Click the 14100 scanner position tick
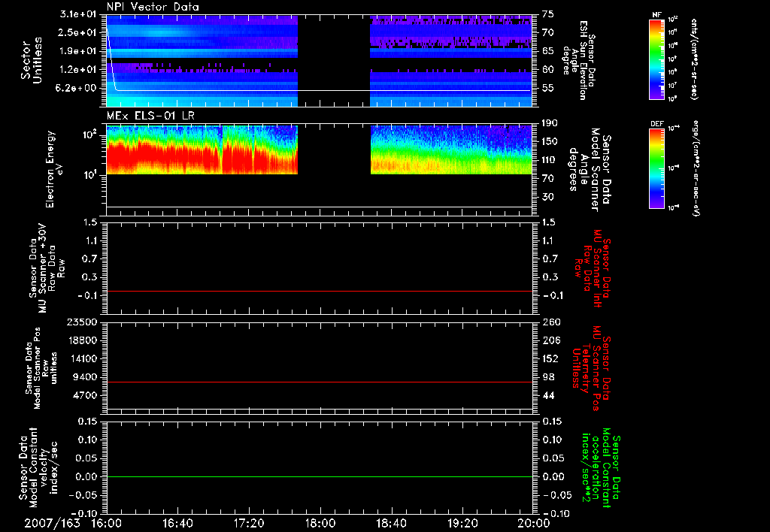This screenshot has width=770, height=532. tap(83, 358)
